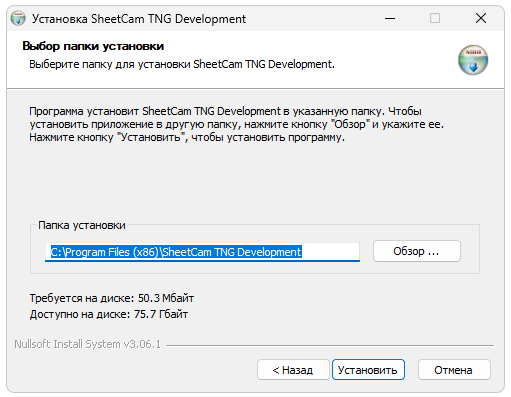Close the installer window

pos(481,18)
